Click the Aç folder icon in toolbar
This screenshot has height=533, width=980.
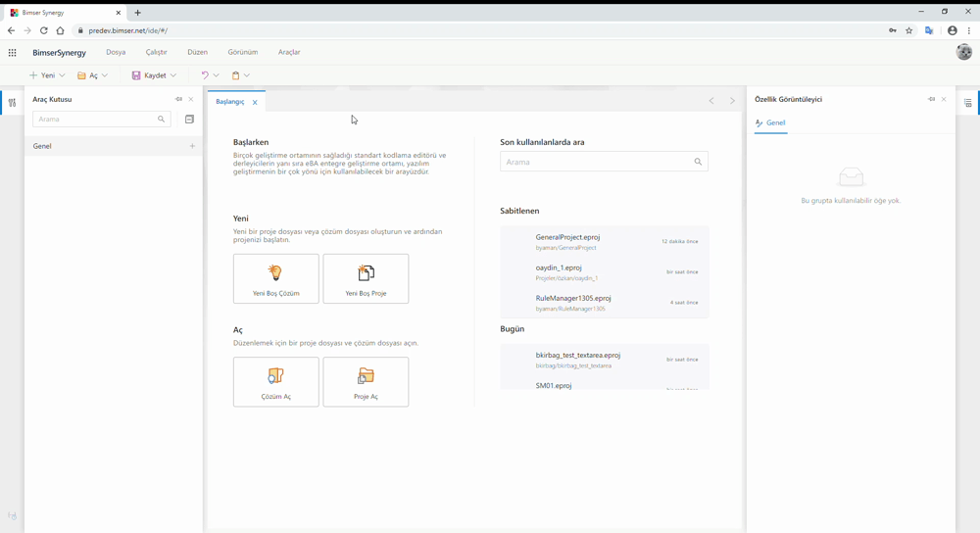pyautogui.click(x=81, y=75)
